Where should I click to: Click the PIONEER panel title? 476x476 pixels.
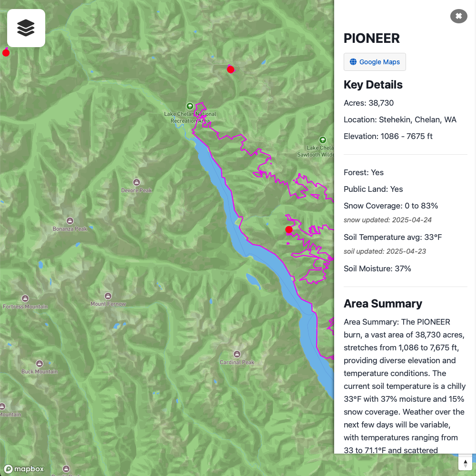coord(372,38)
